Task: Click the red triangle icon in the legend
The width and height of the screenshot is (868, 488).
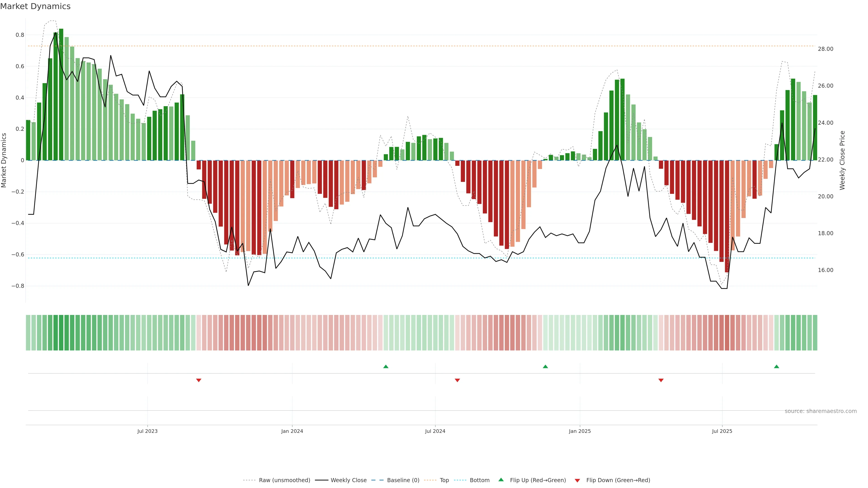Action: 577,481
